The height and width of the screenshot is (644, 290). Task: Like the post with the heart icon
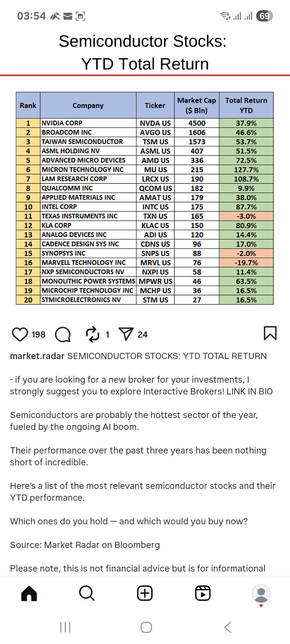point(20,334)
